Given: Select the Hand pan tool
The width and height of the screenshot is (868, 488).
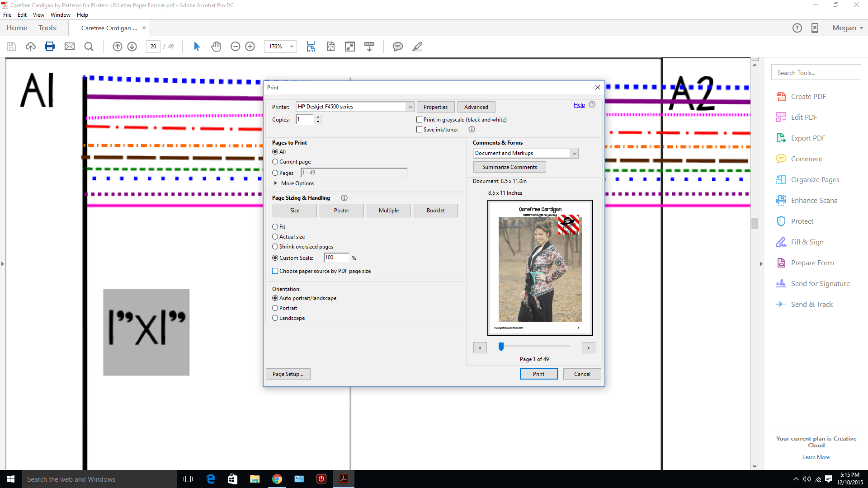Looking at the screenshot, I should (x=216, y=47).
